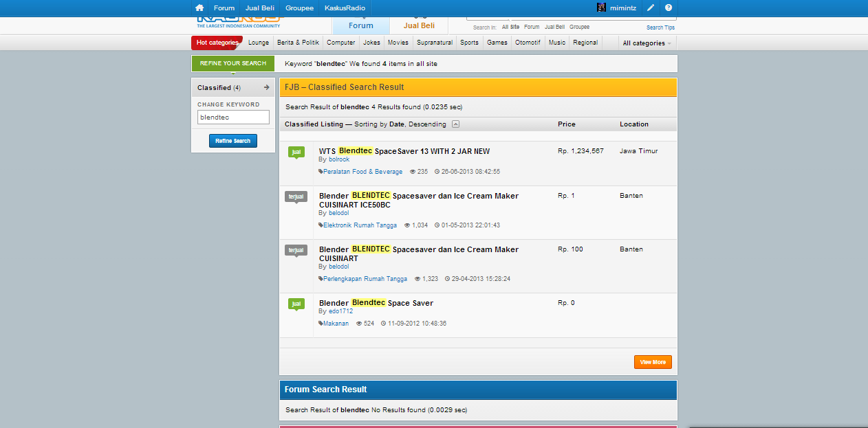This screenshot has height=428, width=868.
Task: Open Elektronik Rumah Tangga category tag
Action: pyautogui.click(x=360, y=225)
